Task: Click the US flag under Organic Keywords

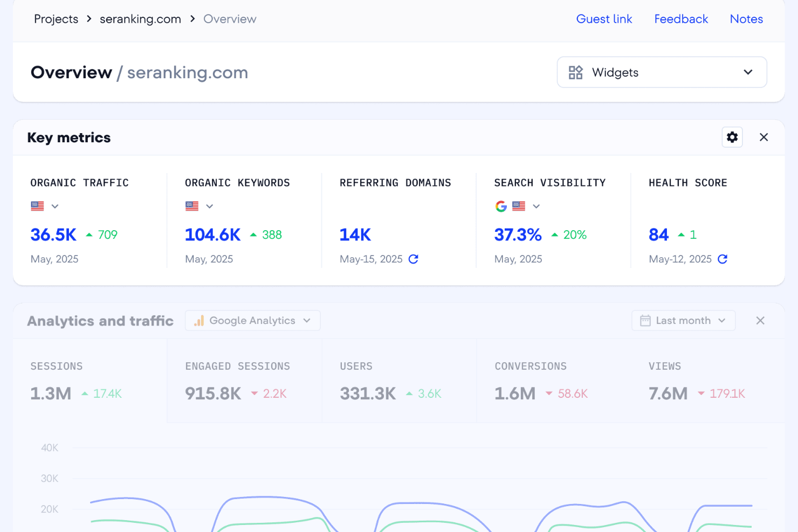Action: tap(191, 206)
